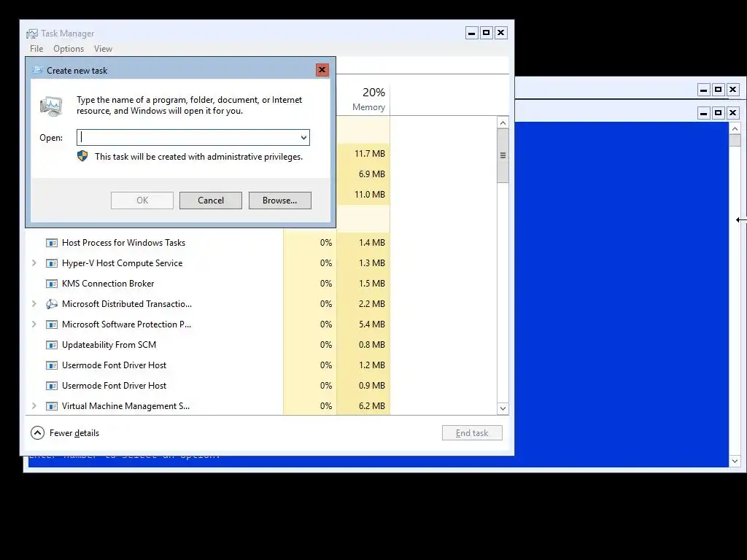747x560 pixels.
Task: Click the 6.9 MB memory value
Action: click(x=371, y=174)
